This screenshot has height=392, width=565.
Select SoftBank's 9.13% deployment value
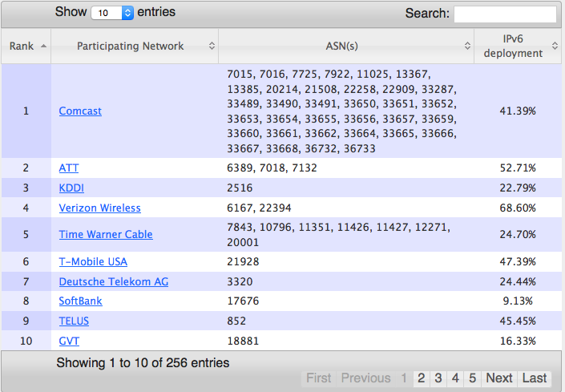coord(518,301)
